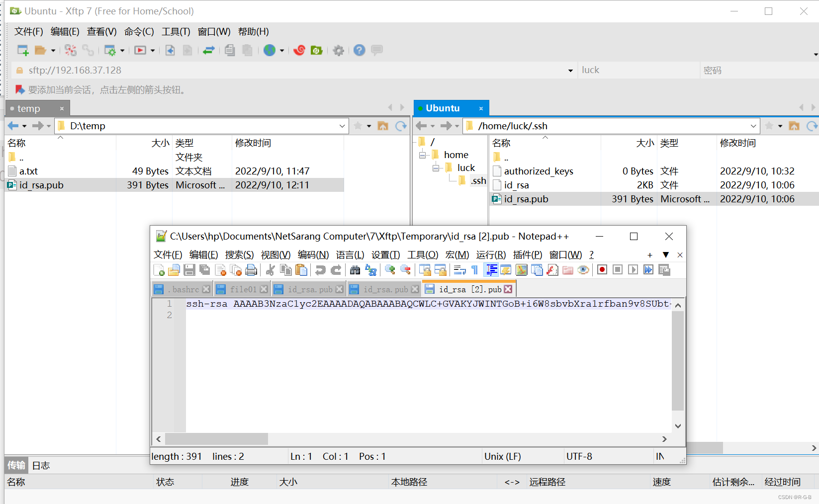The width and height of the screenshot is (819, 504).
Task: Click the Notepad++ Undo icon
Action: (x=321, y=270)
